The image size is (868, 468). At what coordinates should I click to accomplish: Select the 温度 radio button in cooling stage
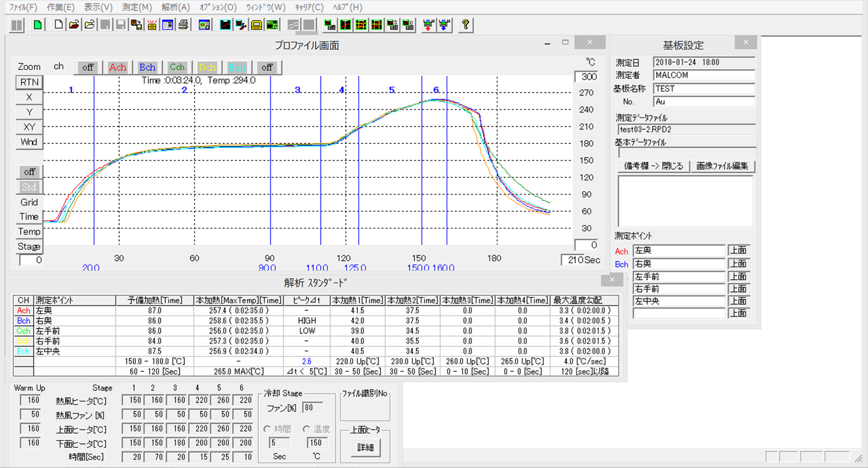click(306, 429)
